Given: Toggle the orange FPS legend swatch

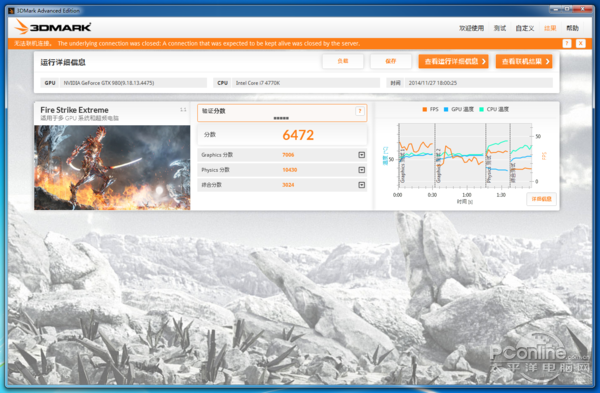Looking at the screenshot, I should click(x=424, y=109).
